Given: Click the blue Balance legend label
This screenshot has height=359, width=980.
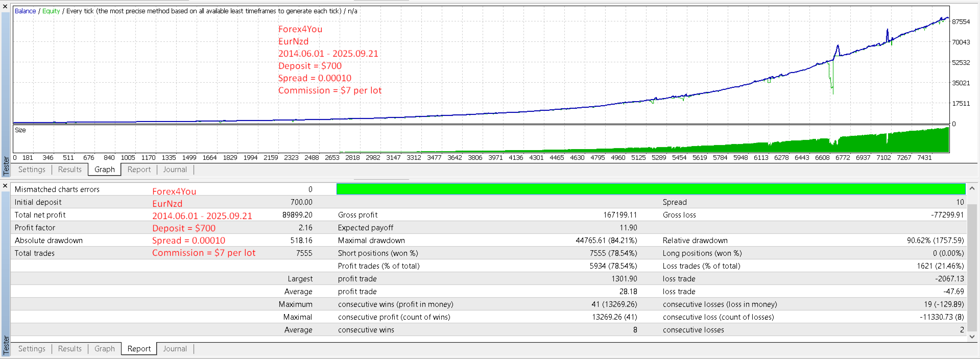Looking at the screenshot, I should pos(25,11).
